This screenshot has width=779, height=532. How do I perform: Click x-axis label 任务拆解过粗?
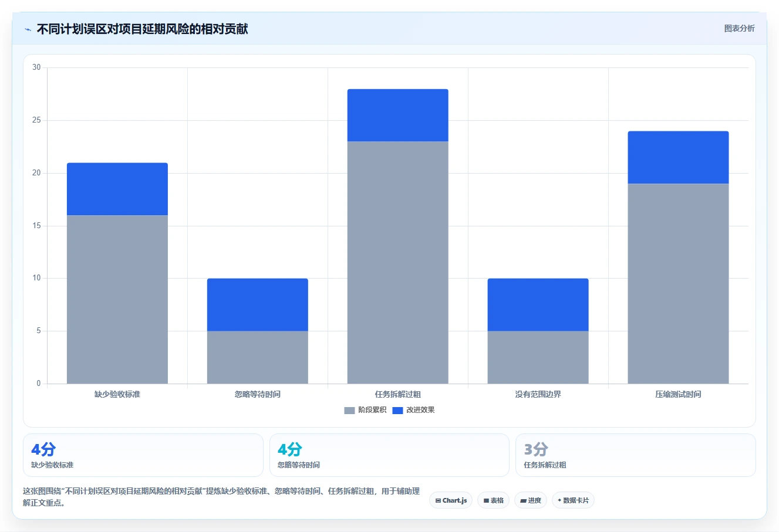coord(398,394)
